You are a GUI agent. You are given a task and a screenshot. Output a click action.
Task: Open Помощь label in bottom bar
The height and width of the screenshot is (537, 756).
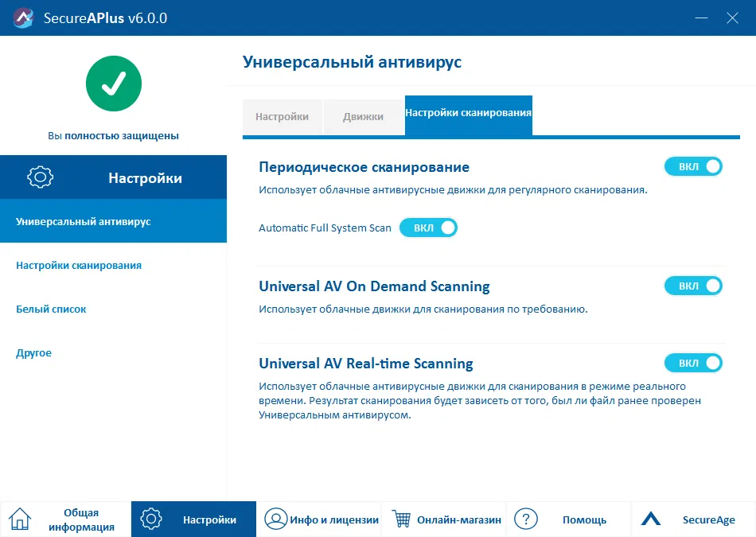pos(584,519)
